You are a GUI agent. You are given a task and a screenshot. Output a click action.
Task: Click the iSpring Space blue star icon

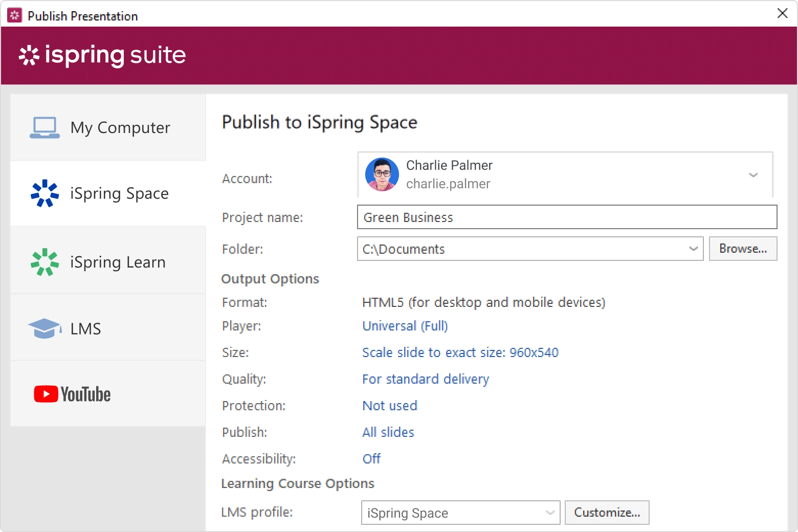click(45, 193)
